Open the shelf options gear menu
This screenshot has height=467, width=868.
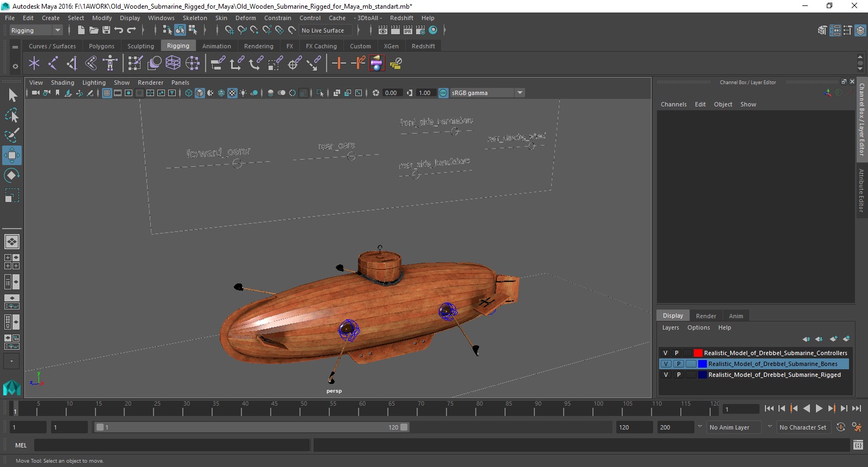click(15, 66)
